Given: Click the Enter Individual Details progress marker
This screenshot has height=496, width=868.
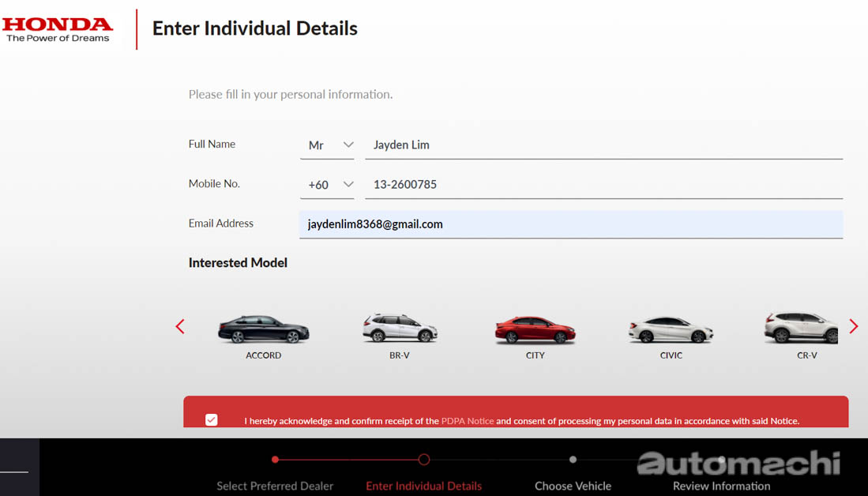Looking at the screenshot, I should tap(423, 459).
